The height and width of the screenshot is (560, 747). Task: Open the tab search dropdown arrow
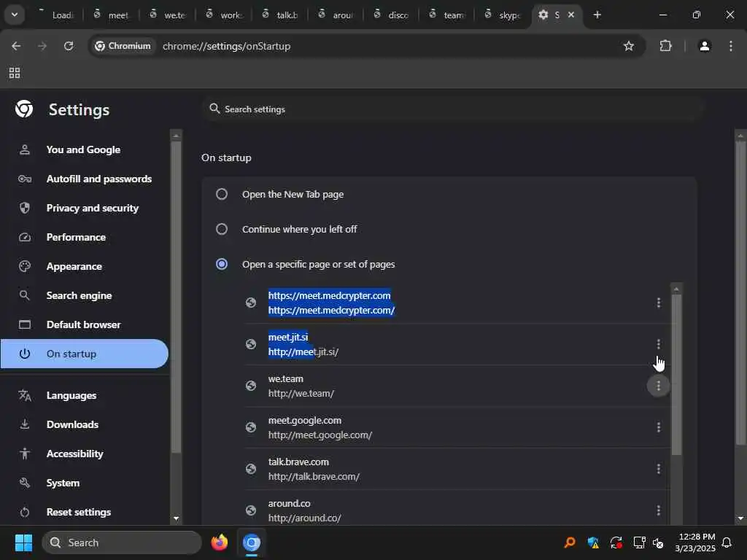click(x=15, y=15)
